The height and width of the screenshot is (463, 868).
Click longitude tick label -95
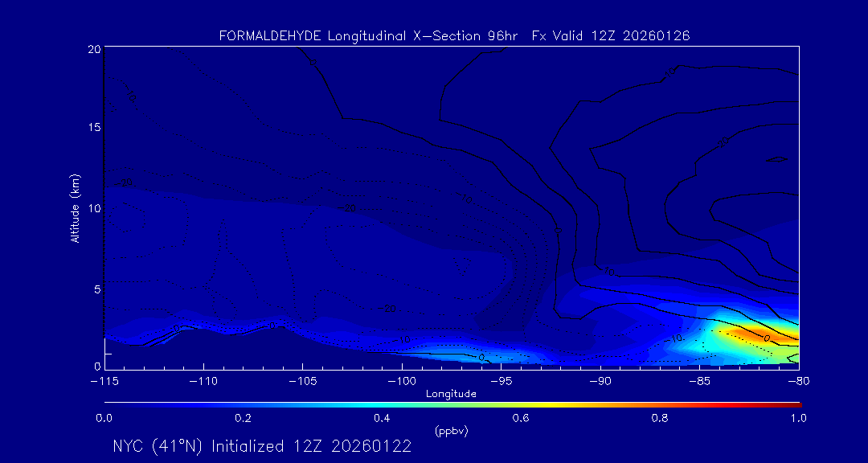tap(501, 382)
